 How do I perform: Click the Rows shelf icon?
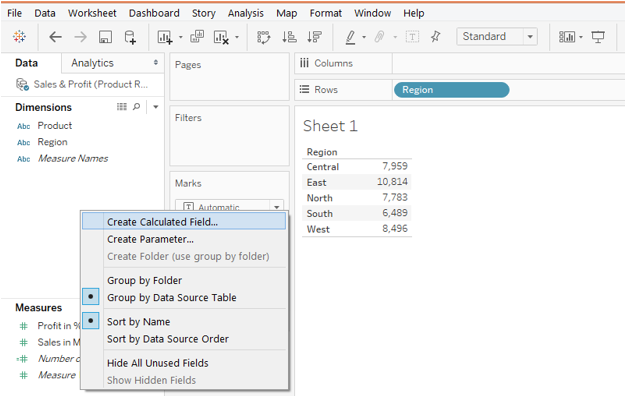tap(305, 89)
